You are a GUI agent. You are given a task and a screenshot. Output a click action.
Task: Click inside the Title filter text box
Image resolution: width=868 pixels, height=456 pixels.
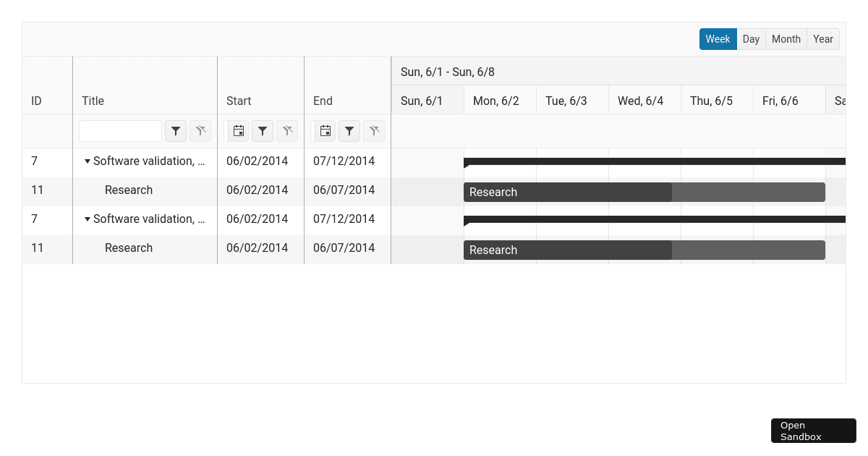[120, 131]
